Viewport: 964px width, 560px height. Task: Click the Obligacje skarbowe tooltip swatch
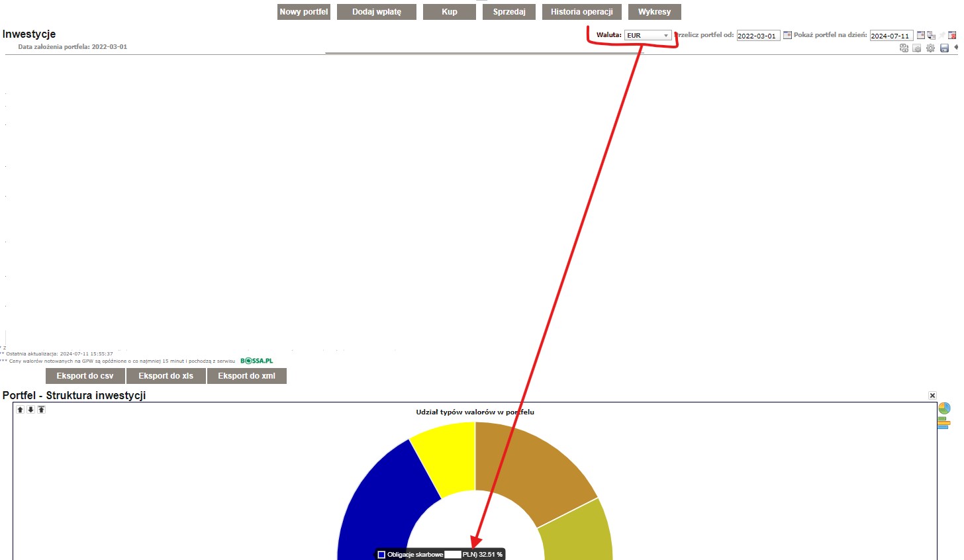click(x=381, y=555)
